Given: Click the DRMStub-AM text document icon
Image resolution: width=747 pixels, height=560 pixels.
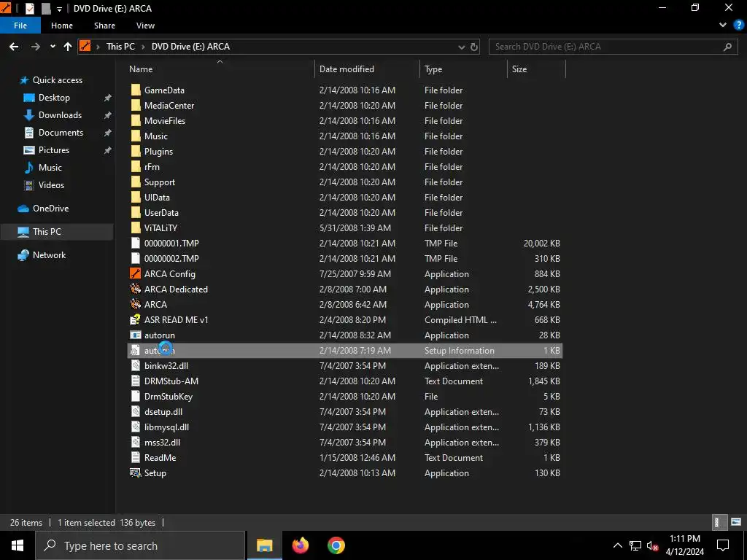Looking at the screenshot, I should 135,381.
